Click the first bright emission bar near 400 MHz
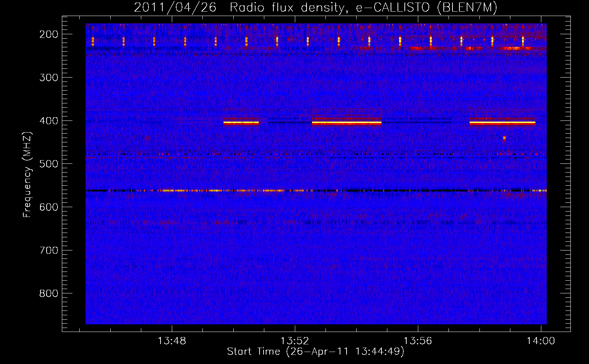Image resolution: width=589 pixels, height=364 pixels. pyautogui.click(x=241, y=123)
